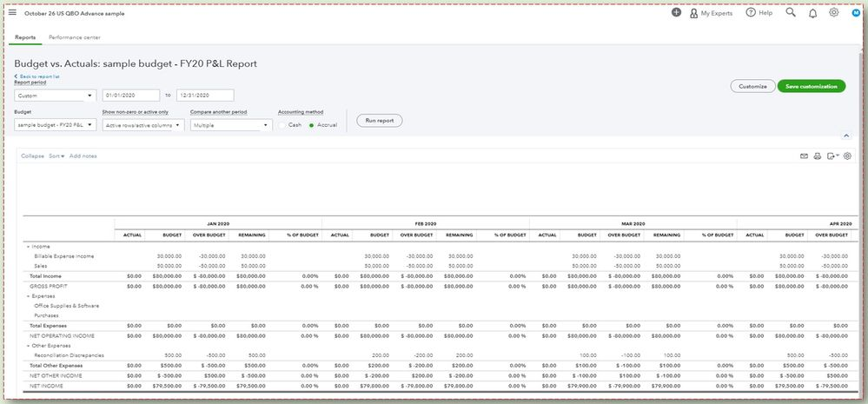Print the report with printer icon

pos(818,156)
